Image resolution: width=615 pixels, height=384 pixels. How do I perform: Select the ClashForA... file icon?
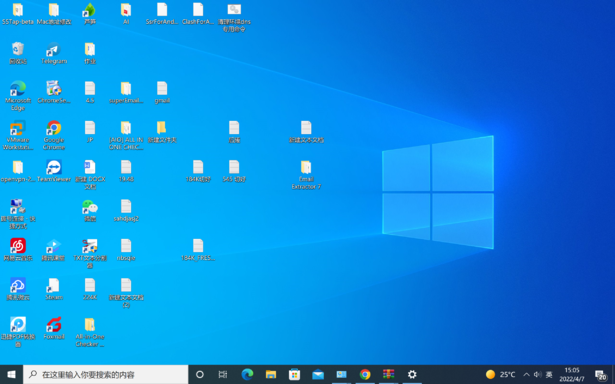pos(198,14)
